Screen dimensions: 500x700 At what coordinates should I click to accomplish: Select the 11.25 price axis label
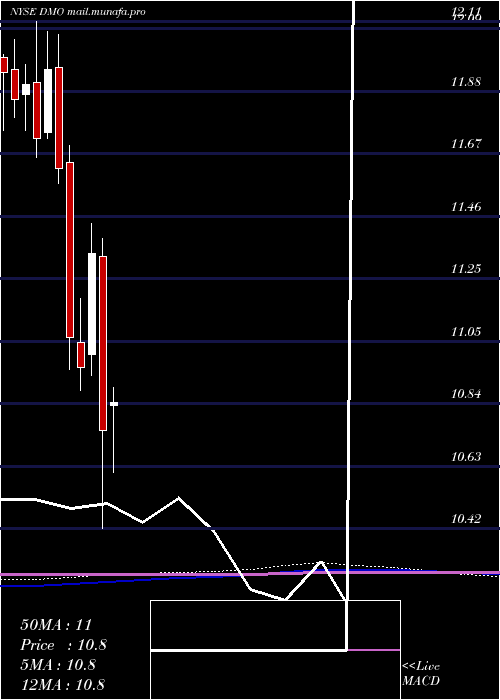pyautogui.click(x=466, y=269)
